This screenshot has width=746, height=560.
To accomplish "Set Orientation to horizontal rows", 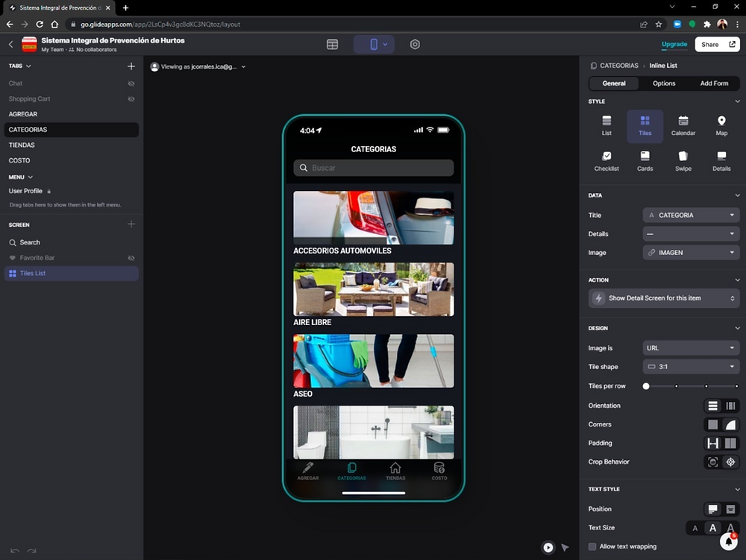I will click(x=712, y=406).
